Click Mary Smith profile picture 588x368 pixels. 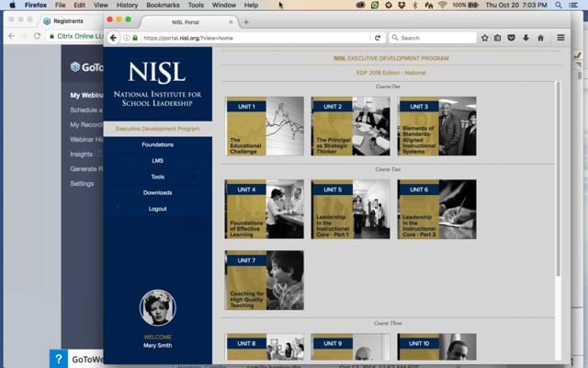coord(157,307)
